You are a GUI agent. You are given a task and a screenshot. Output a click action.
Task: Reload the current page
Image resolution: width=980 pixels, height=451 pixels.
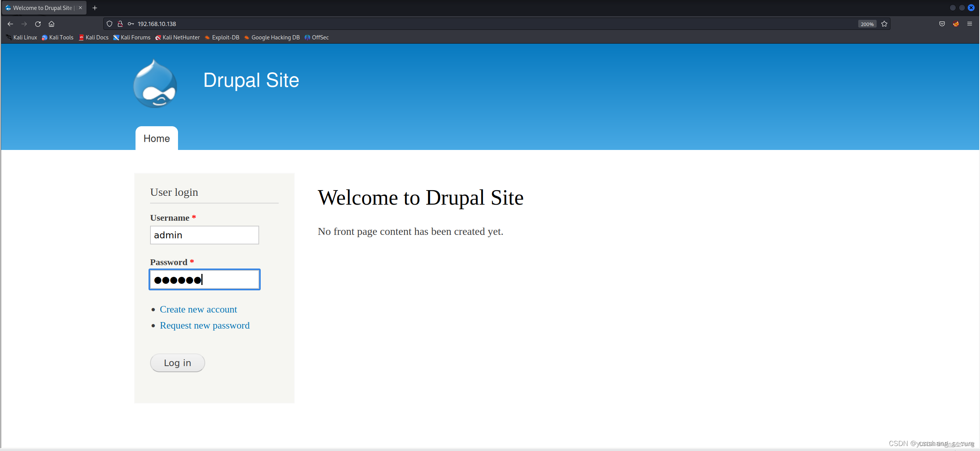[x=38, y=24]
